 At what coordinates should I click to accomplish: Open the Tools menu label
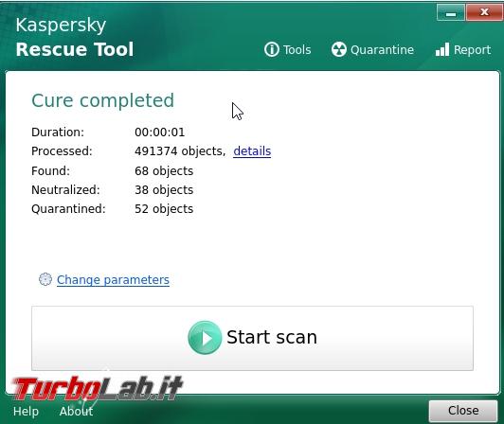tap(297, 50)
